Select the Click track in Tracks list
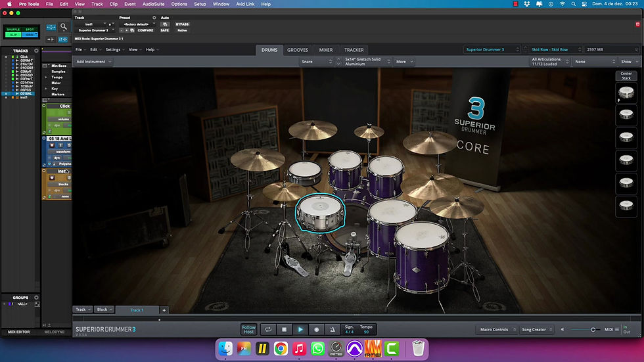 pyautogui.click(x=24, y=57)
